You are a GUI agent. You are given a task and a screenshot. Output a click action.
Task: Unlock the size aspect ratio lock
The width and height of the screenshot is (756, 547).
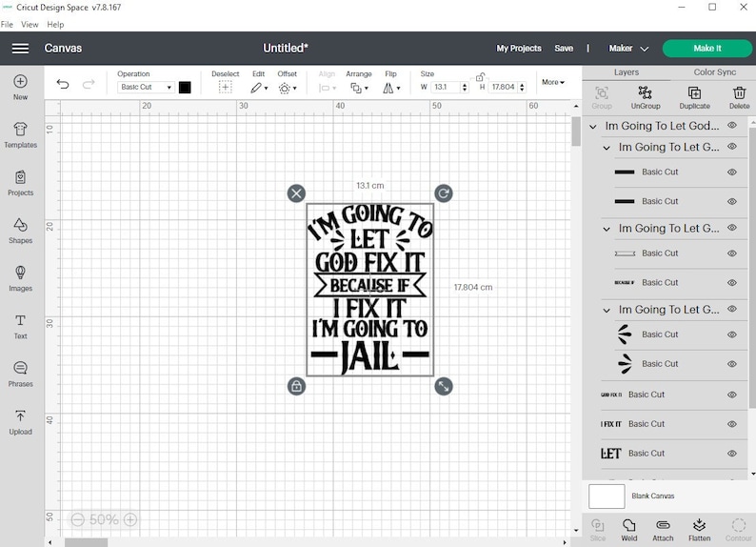[480, 77]
